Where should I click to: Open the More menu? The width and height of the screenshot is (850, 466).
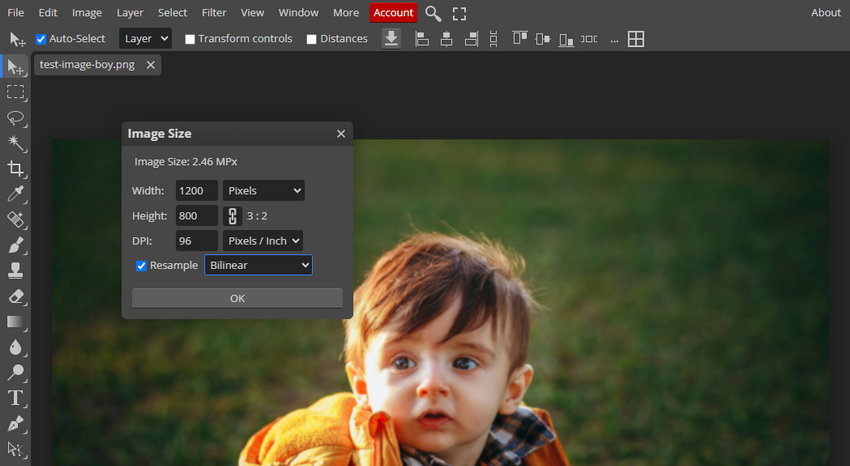(x=346, y=12)
